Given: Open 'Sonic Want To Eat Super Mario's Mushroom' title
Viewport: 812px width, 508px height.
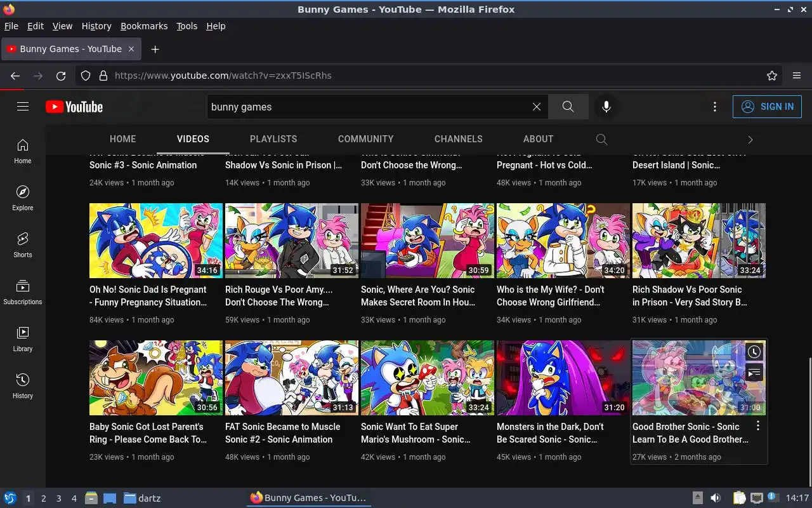Looking at the screenshot, I should click(416, 433).
